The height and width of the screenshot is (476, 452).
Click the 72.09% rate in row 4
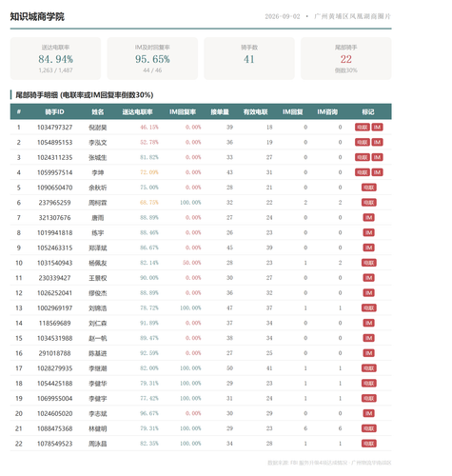point(149,172)
